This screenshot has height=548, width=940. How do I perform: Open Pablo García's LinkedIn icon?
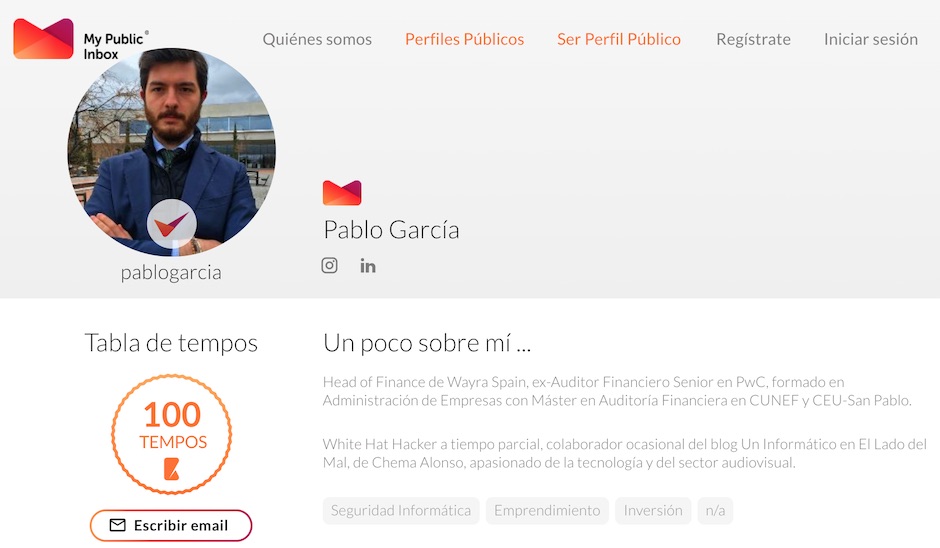367,266
